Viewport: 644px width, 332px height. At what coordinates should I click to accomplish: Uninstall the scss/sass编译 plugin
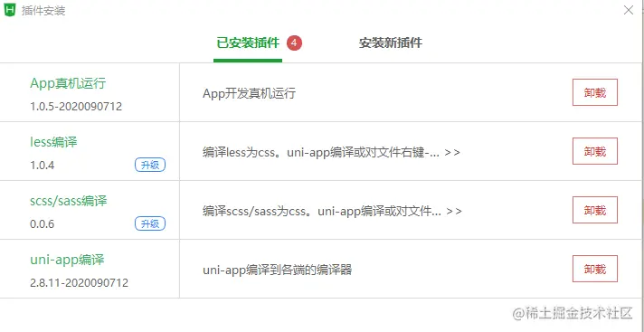(595, 210)
